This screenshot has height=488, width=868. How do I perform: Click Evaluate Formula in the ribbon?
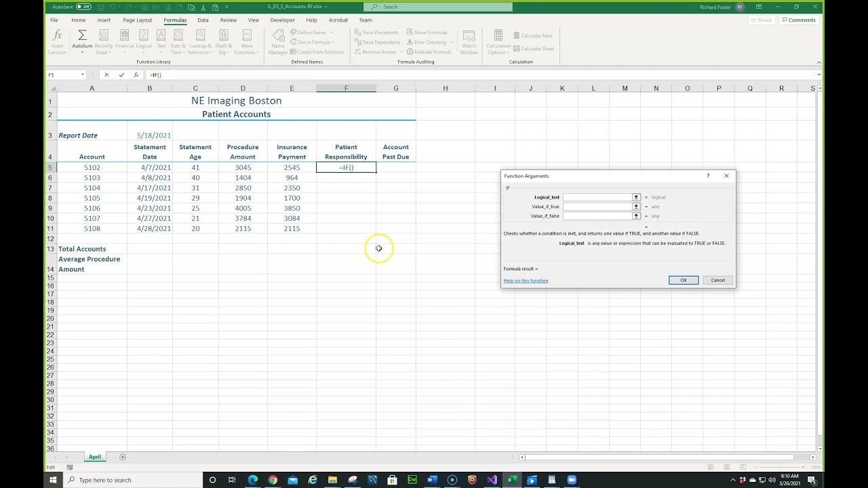429,52
